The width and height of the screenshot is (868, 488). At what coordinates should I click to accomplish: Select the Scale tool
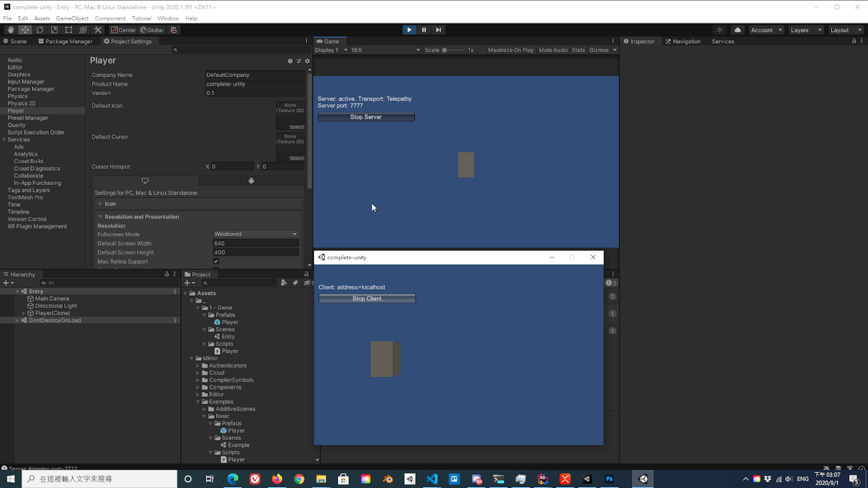(x=54, y=30)
